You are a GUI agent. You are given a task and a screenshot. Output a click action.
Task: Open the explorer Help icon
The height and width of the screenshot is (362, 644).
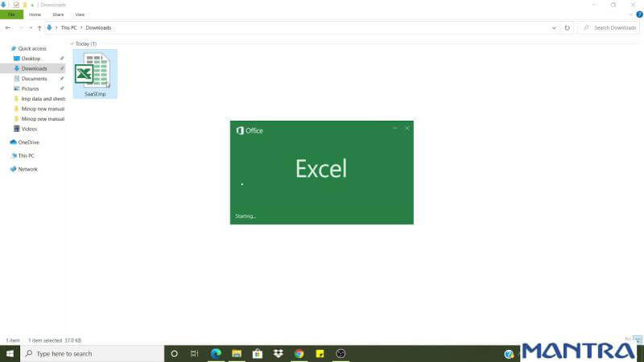(638, 14)
